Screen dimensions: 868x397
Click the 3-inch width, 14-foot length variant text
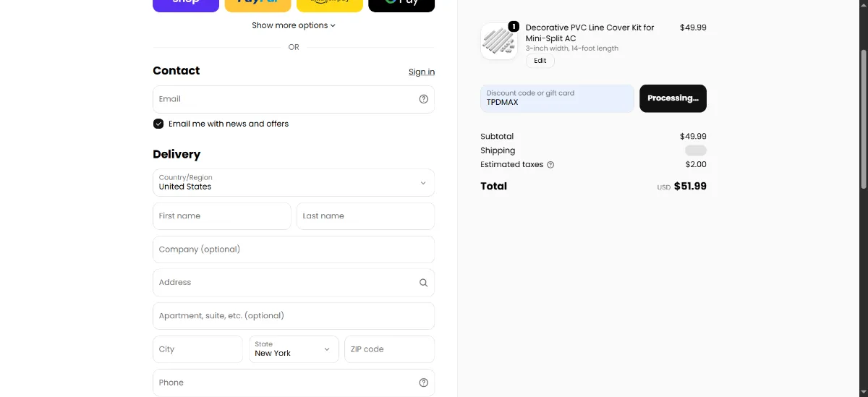[572, 48]
